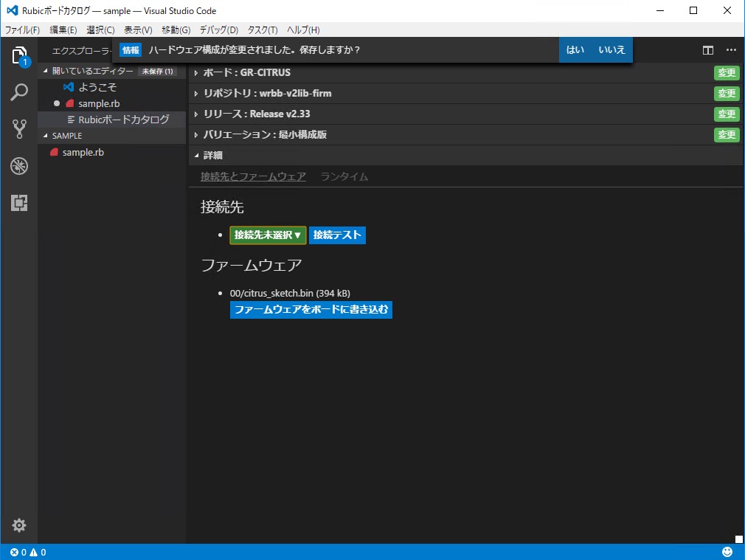Select Rubicボードカタログ in open editors
745x560 pixels.
[x=111, y=120]
